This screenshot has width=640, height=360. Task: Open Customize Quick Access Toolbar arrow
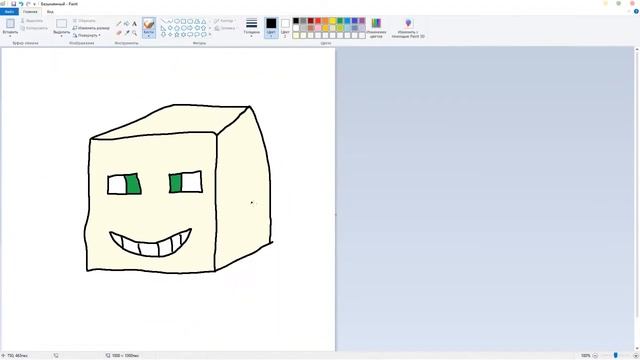tap(34, 4)
